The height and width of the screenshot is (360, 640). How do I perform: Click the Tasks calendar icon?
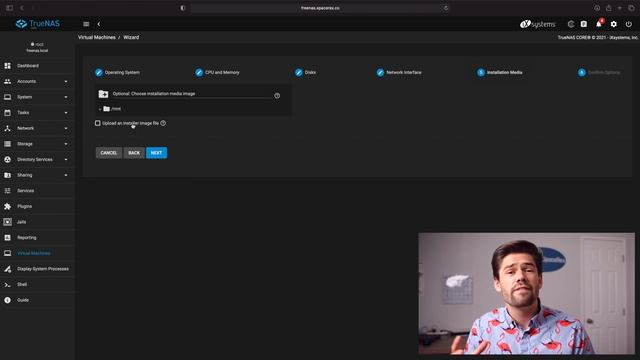[x=7, y=113]
